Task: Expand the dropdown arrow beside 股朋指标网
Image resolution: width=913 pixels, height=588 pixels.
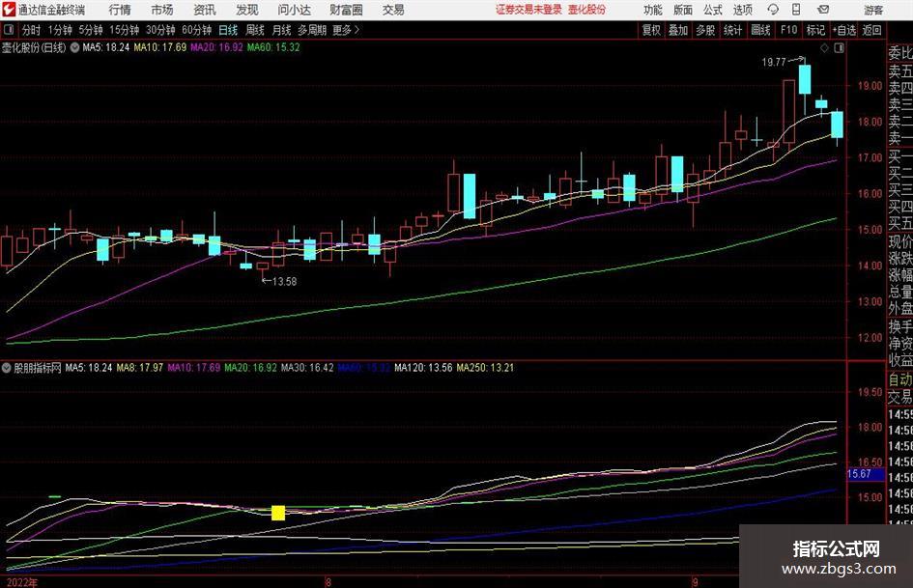Action: point(7,368)
